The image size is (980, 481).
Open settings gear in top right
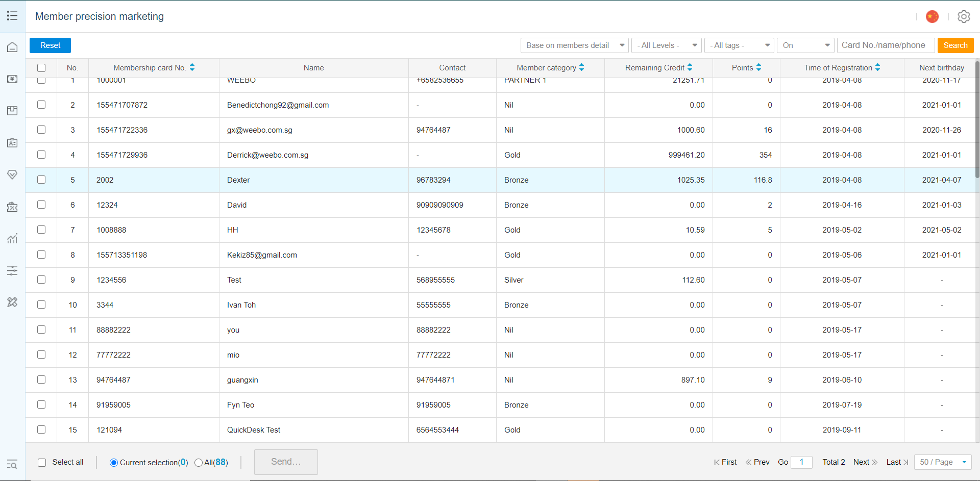point(964,16)
